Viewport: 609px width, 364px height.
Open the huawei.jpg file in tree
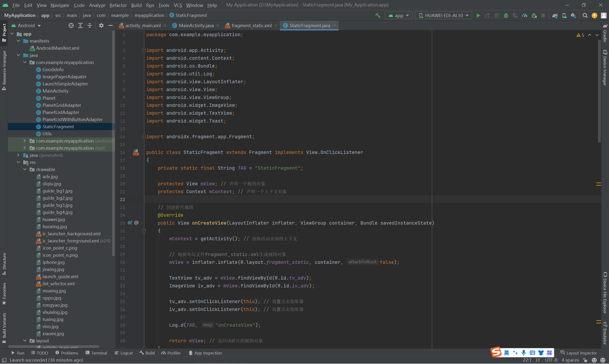tap(54, 219)
